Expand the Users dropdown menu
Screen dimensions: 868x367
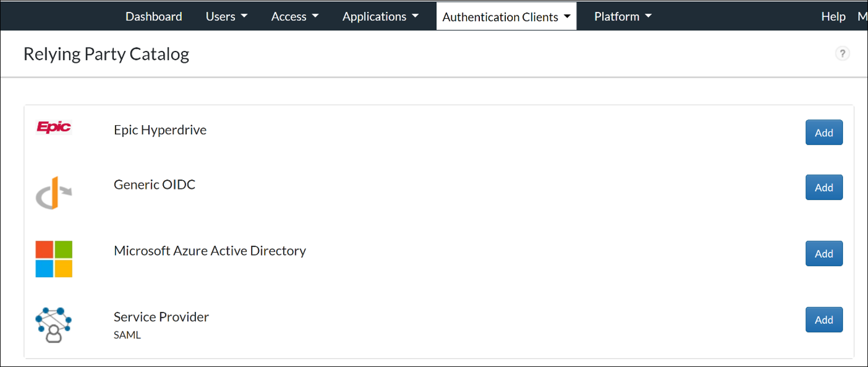tap(226, 16)
